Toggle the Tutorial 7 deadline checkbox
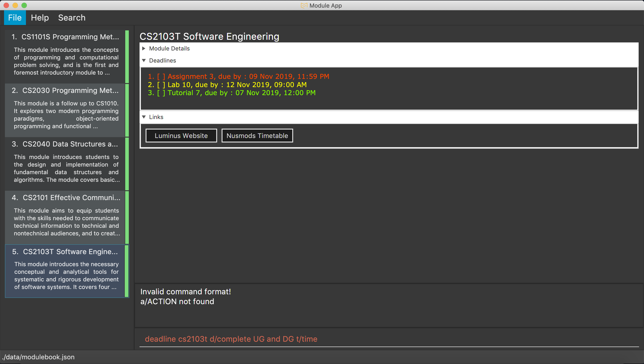This screenshot has width=644, height=364. pyautogui.click(x=161, y=93)
